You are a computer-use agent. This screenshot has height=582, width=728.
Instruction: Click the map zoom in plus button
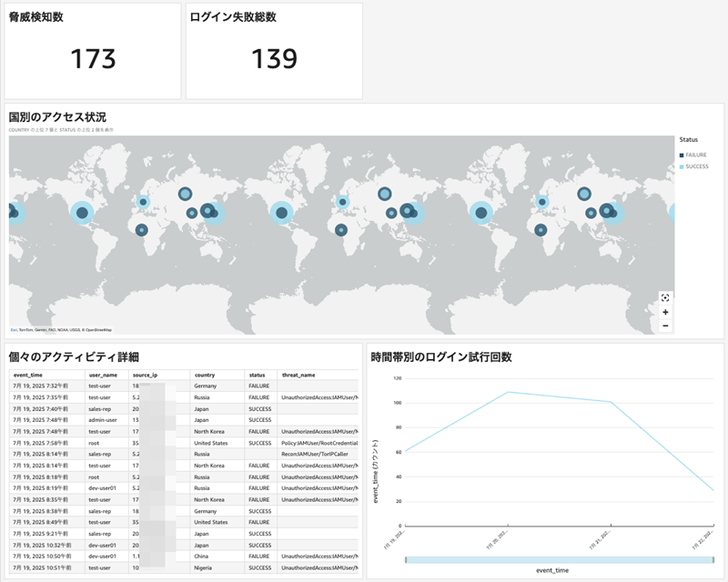(x=665, y=312)
